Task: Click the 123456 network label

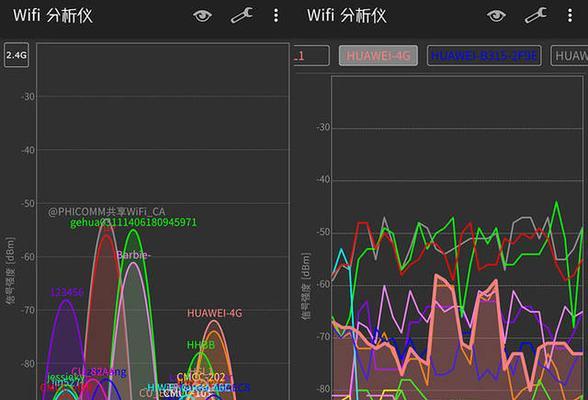Action: pyautogui.click(x=67, y=292)
